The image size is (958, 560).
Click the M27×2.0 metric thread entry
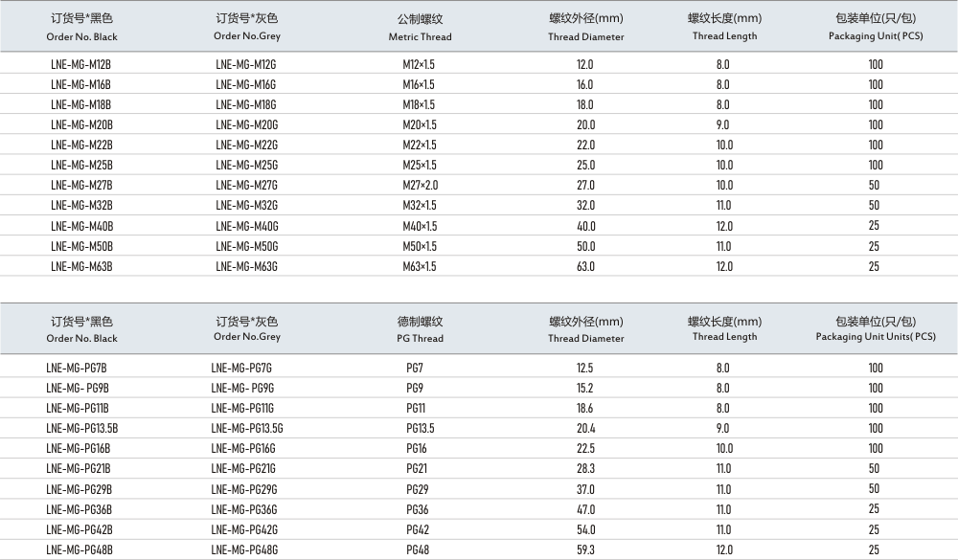tap(419, 186)
